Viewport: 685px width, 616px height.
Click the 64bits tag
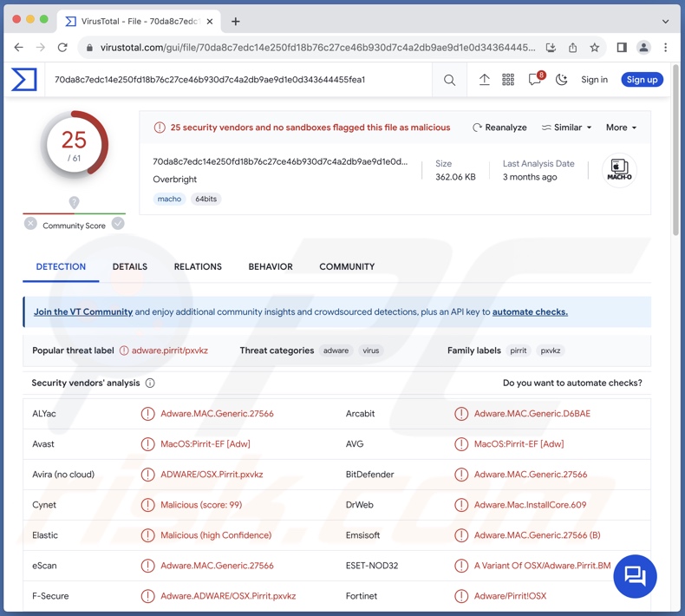coord(205,199)
